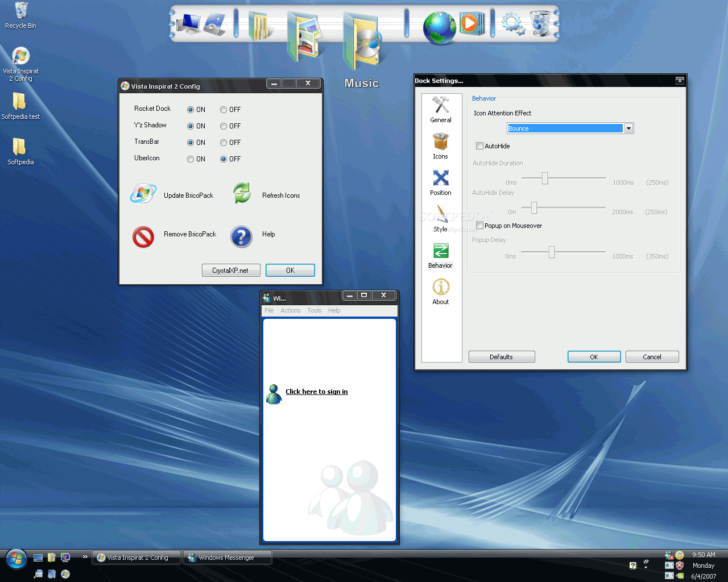
Task: Open the General section in Dock Settings
Action: click(441, 110)
